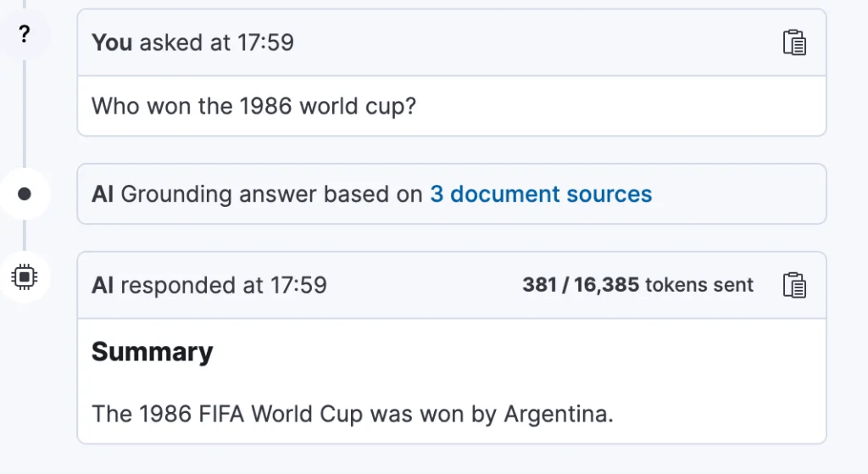This screenshot has height=474, width=868.
Task: Click the 'tokens sent' label
Action: tap(699, 285)
